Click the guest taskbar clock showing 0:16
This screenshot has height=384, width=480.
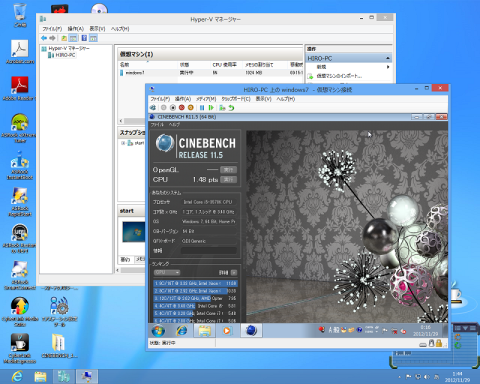click(426, 330)
